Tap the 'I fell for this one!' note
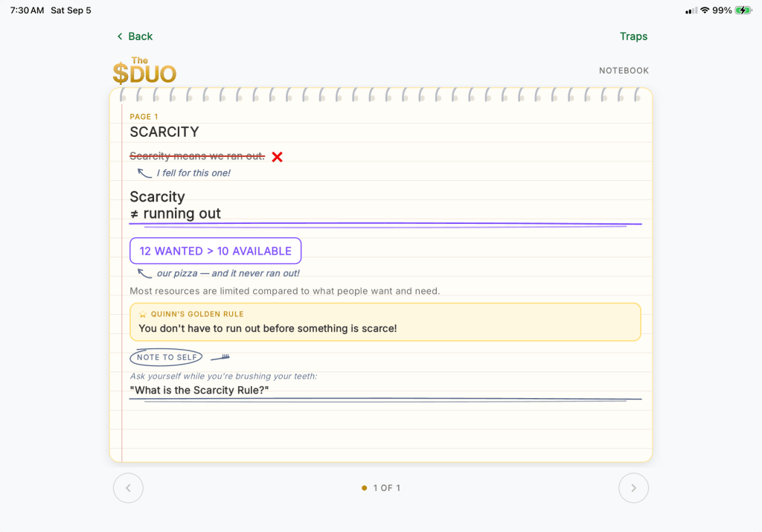 pyautogui.click(x=193, y=173)
